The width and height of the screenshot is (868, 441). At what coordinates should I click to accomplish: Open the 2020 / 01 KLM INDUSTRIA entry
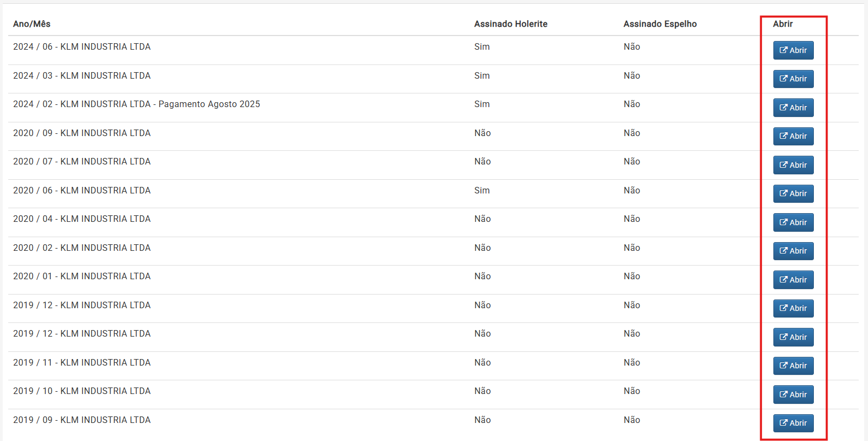click(793, 280)
